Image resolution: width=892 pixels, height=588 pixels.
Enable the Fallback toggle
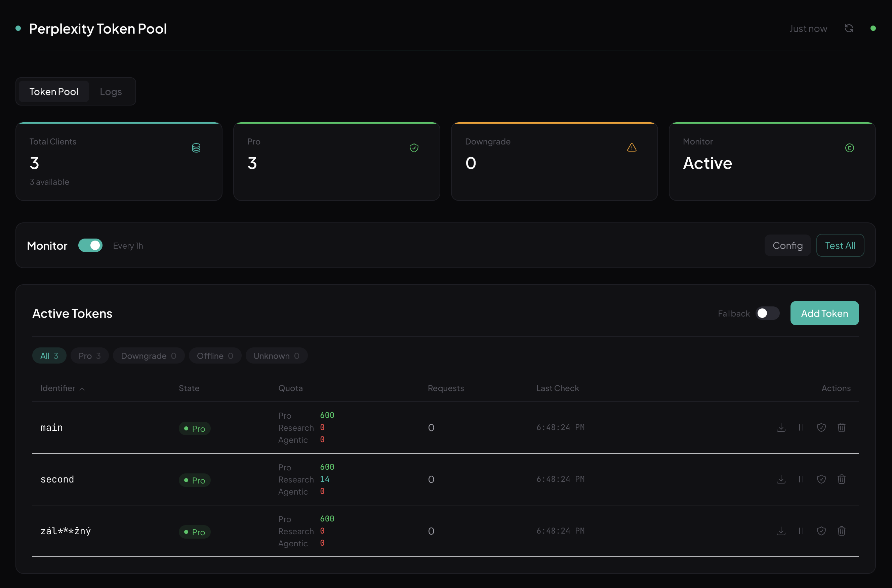[767, 313]
